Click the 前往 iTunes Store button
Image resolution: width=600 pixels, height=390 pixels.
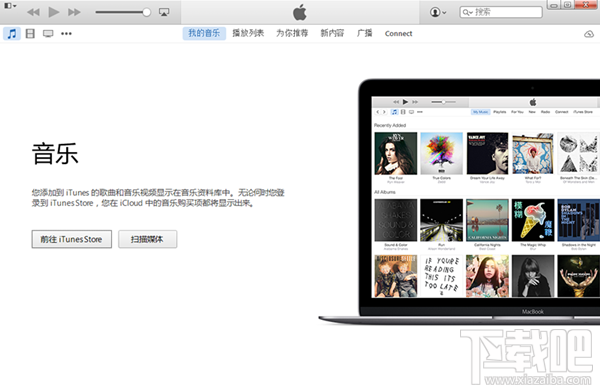(72, 239)
